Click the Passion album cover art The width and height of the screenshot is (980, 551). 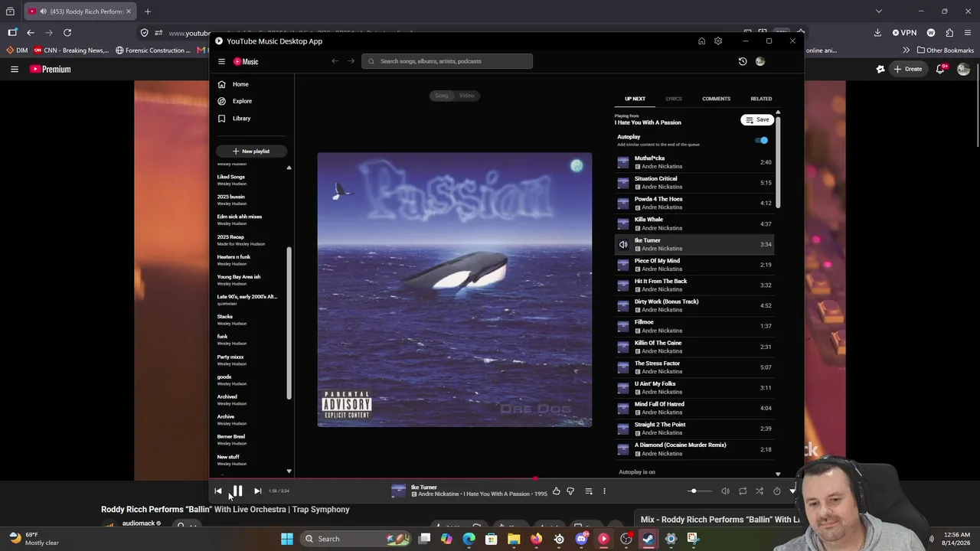click(x=455, y=289)
